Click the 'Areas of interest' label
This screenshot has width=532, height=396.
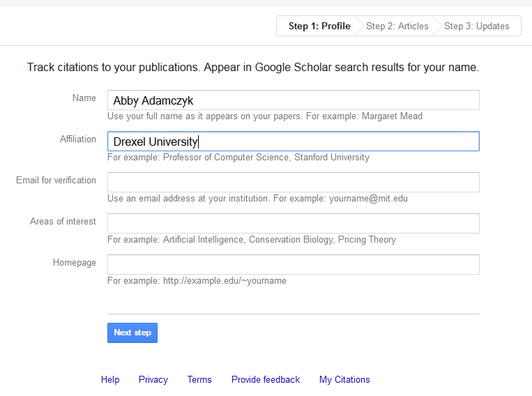pyautogui.click(x=63, y=221)
